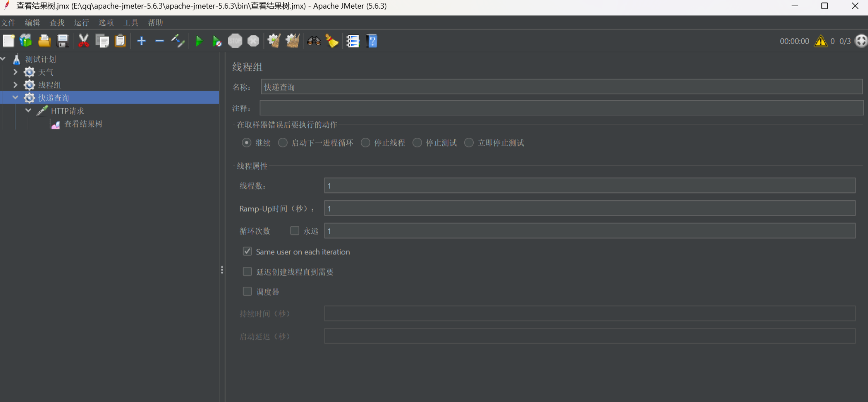Check the 永远 loop forever checkbox
This screenshot has width=868, height=402.
pyautogui.click(x=294, y=231)
